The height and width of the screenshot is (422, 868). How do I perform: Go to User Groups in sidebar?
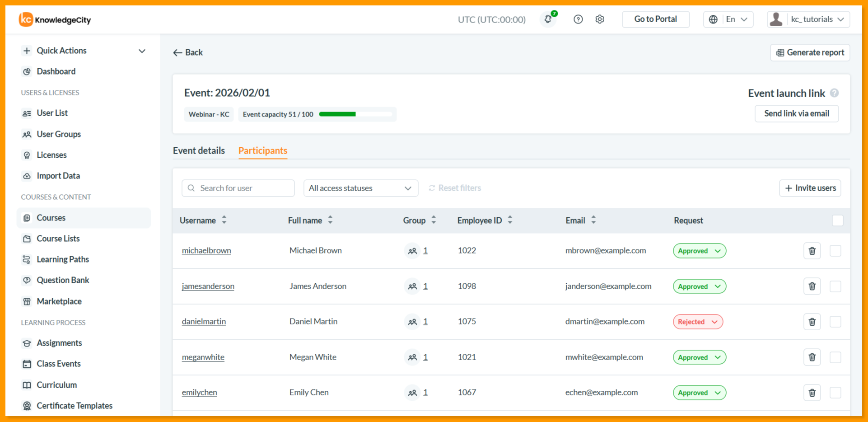[x=59, y=134]
